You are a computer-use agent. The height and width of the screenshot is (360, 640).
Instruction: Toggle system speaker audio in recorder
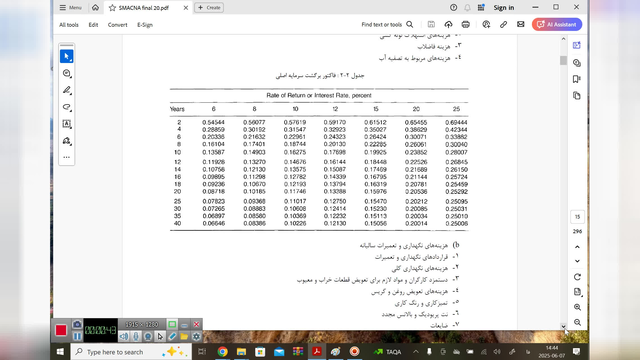tap(123, 336)
